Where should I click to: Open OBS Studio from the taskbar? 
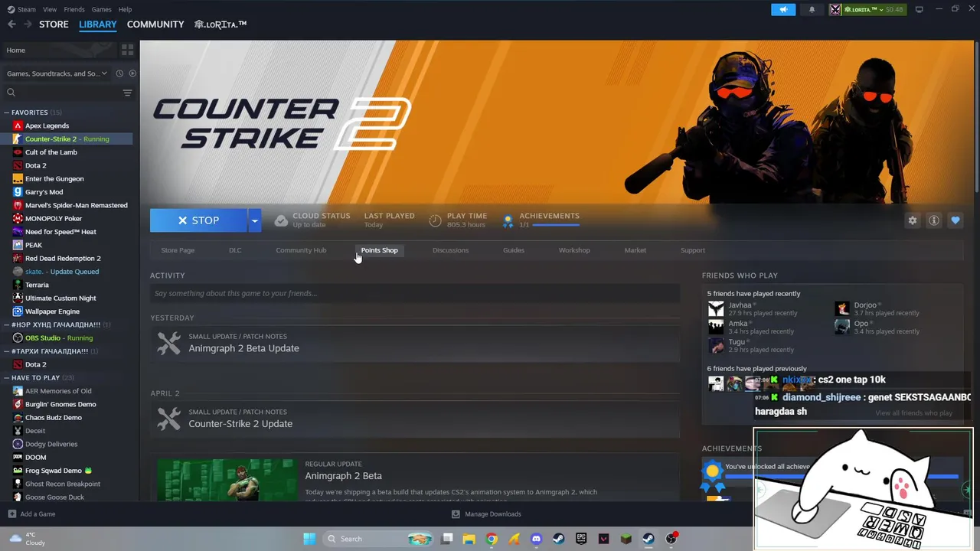(671, 539)
